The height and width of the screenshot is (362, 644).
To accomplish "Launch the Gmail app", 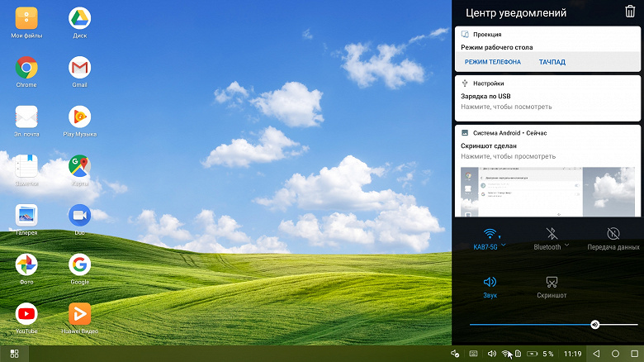I will 79,68.
